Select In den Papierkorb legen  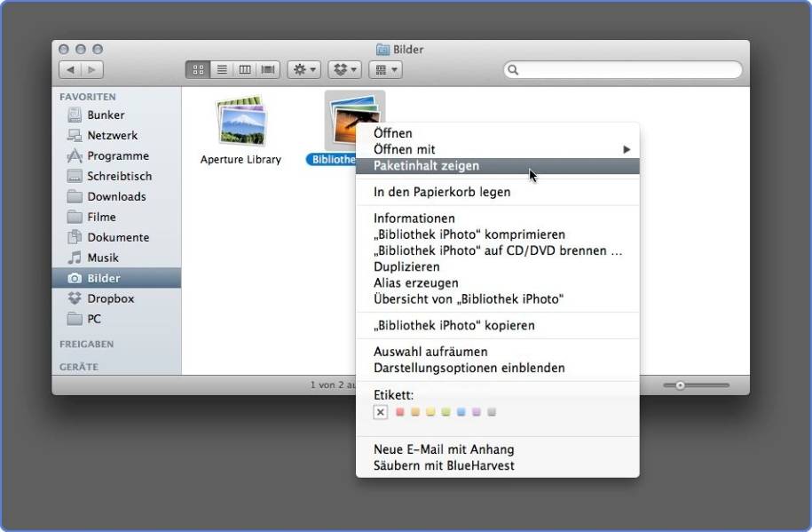(442, 192)
